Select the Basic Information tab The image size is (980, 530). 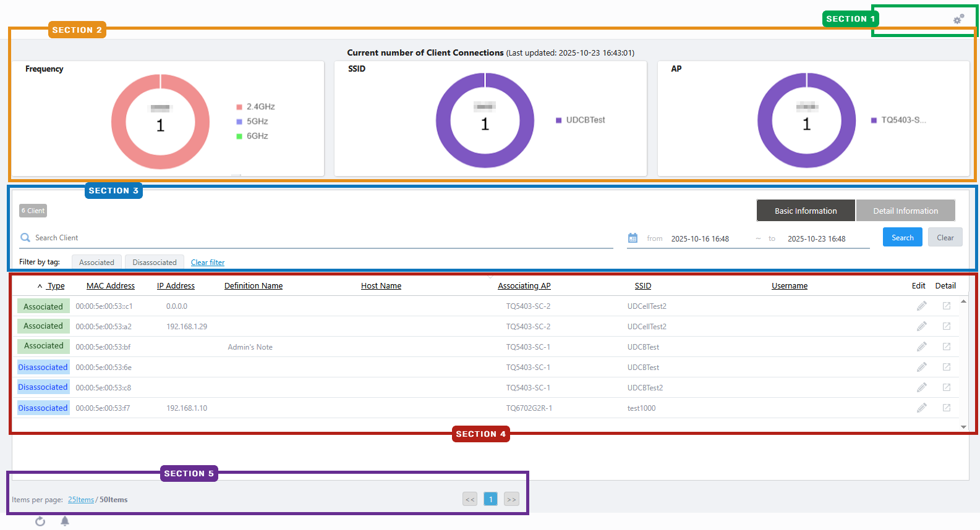coord(806,211)
